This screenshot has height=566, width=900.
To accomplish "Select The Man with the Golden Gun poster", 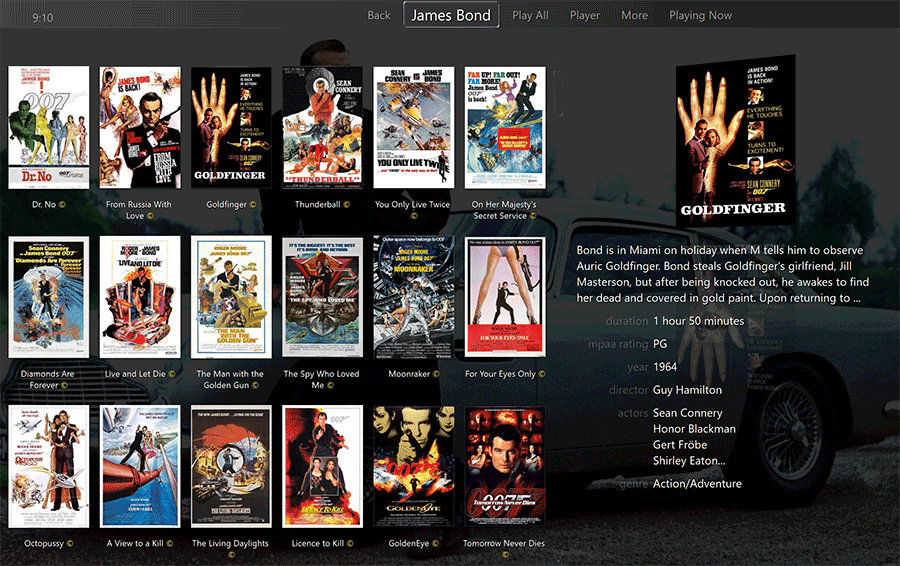I will [x=231, y=297].
